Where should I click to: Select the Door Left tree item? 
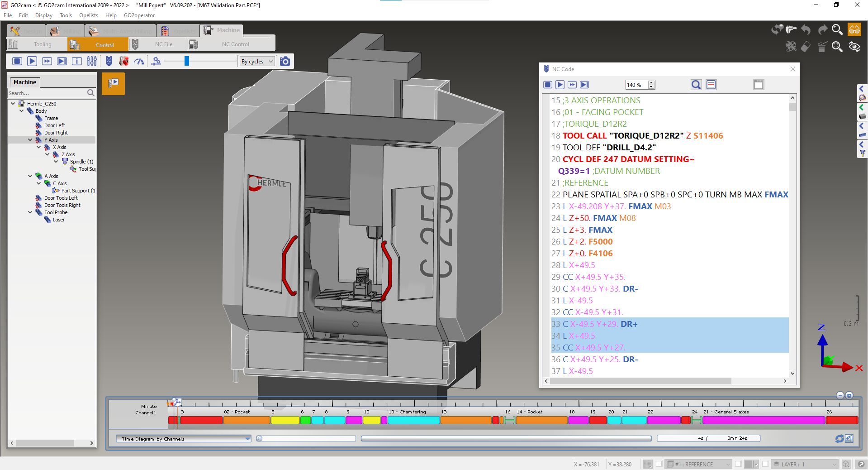point(54,125)
